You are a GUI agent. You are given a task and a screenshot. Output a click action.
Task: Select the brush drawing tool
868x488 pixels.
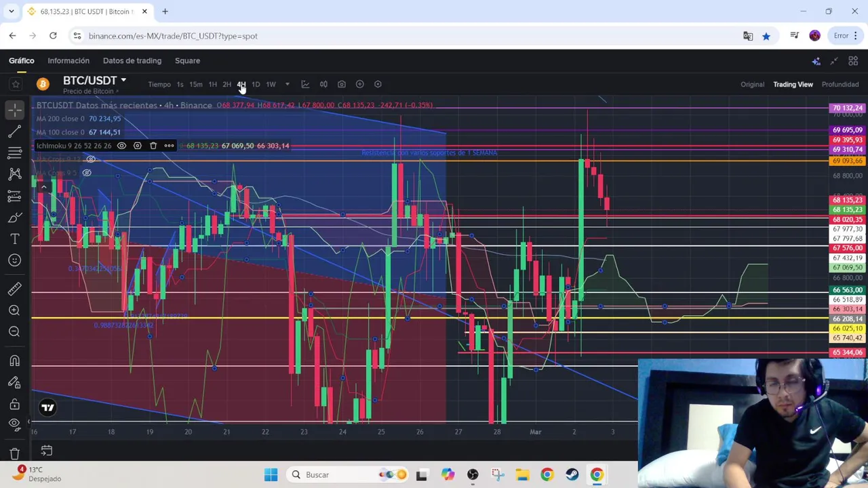coord(15,217)
